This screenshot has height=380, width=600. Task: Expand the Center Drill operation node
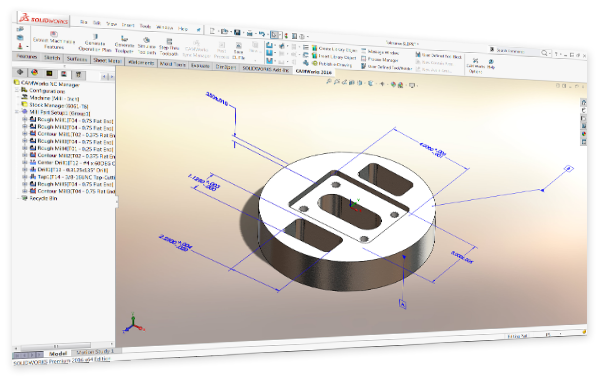point(25,162)
